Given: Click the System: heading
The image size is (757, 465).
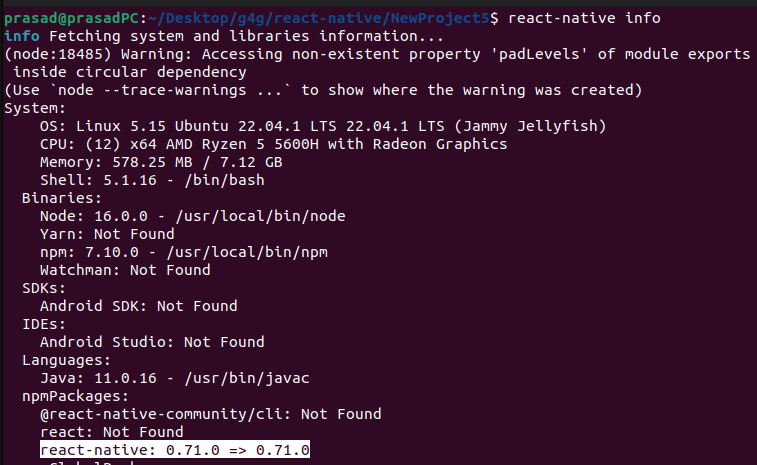Looking at the screenshot, I should (x=35, y=108).
